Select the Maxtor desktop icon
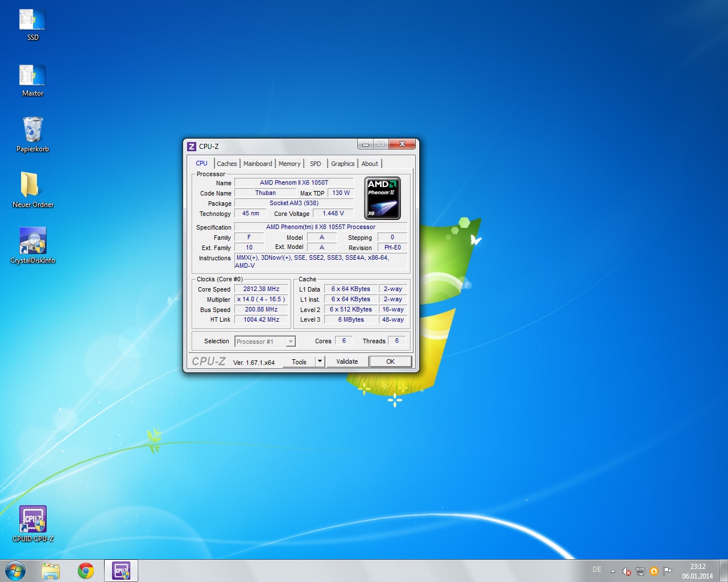Screen dimensions: 728x582 point(32,81)
